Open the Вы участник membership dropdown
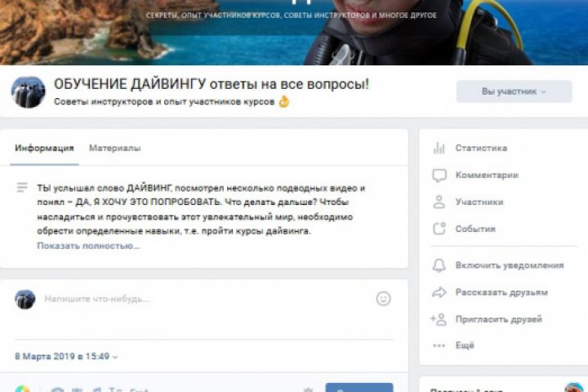Screen dimensions: 588x392 click(514, 91)
